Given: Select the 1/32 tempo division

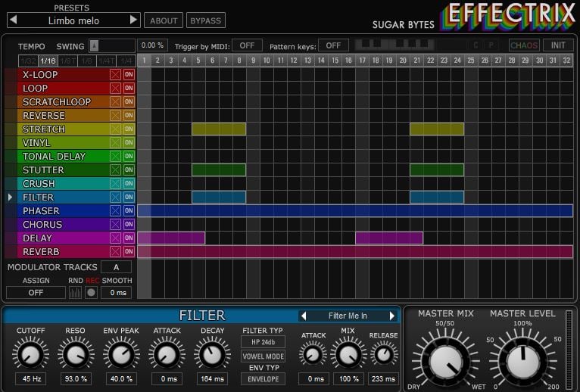Looking at the screenshot, I should (29, 61).
